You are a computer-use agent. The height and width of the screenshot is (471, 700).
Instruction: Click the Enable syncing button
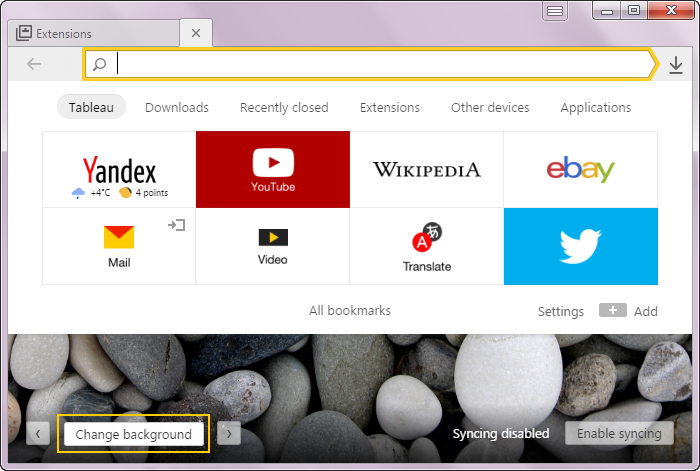619,433
